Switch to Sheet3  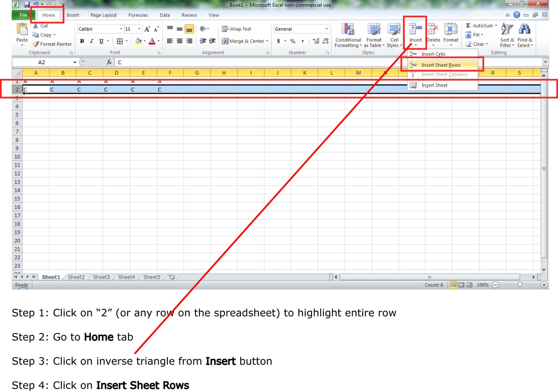[x=101, y=277]
